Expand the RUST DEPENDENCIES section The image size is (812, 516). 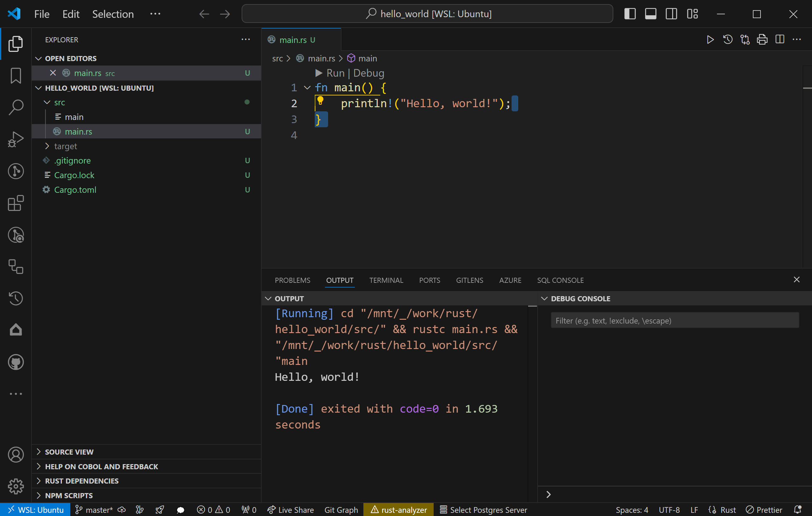tap(82, 481)
